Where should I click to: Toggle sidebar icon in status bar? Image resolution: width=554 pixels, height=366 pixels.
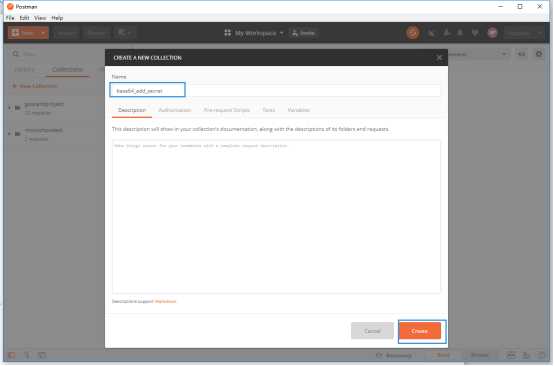point(12,355)
